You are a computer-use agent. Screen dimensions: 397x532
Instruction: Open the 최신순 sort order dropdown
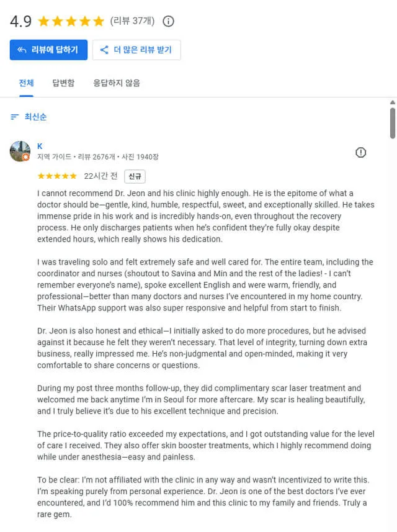(29, 117)
